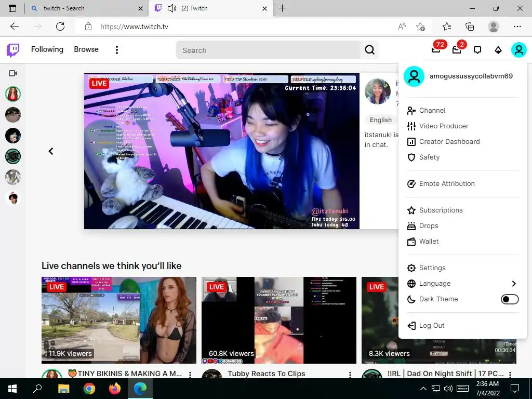This screenshot has width=532, height=399.
Task: Open system volume speaker in tray
Action: pyautogui.click(x=448, y=389)
